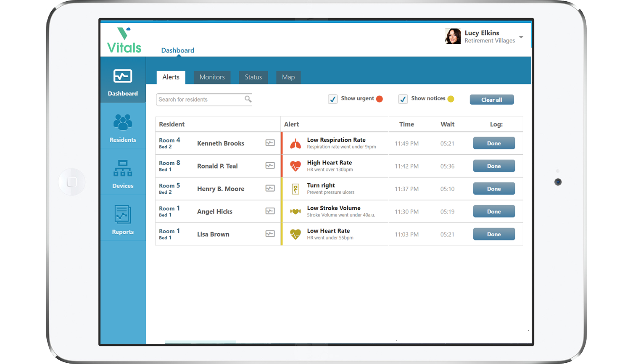Switch to the Map tab
The width and height of the screenshot is (633, 364).
(288, 77)
